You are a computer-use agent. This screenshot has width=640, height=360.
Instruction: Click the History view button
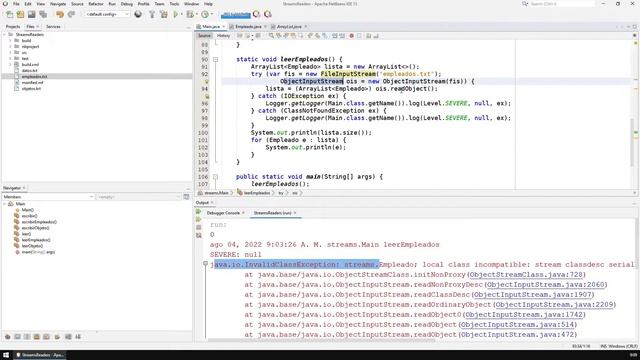pyautogui.click(x=223, y=36)
